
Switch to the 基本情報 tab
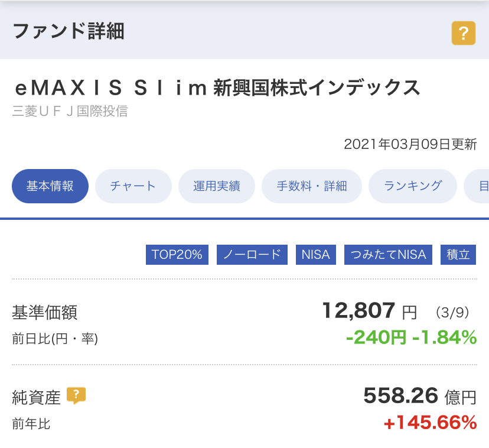pyautogui.click(x=50, y=186)
